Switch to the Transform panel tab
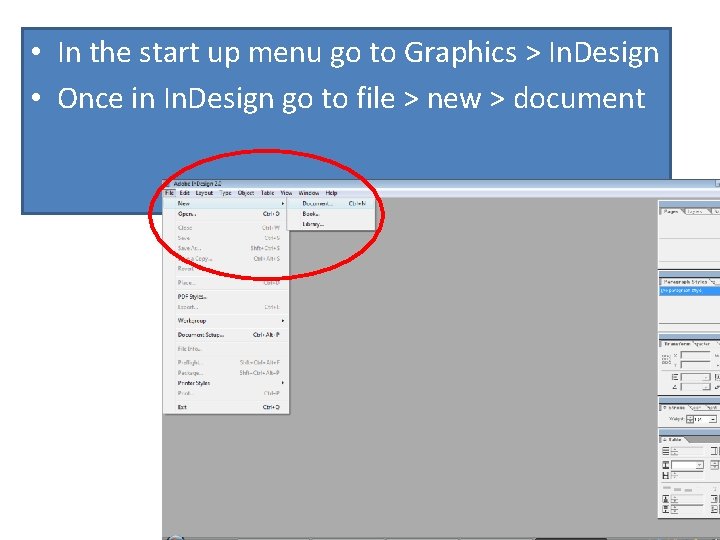This screenshot has width=720, height=540. click(x=677, y=344)
